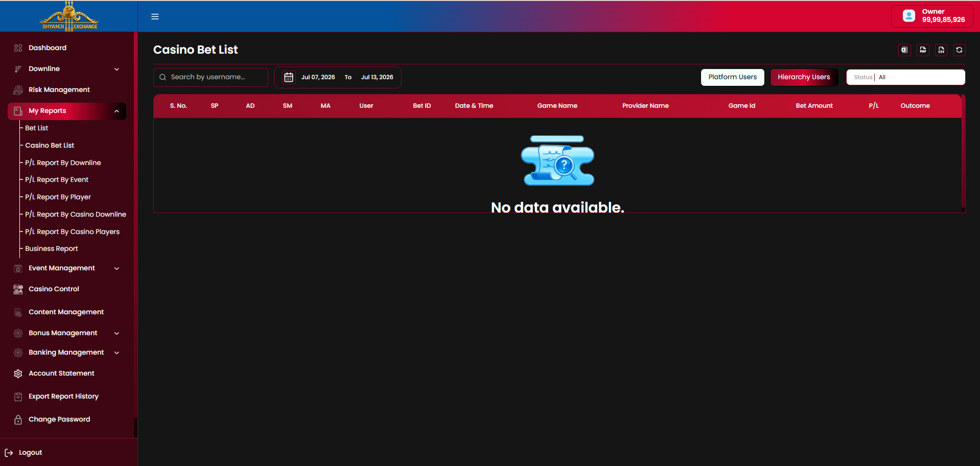Click the Bet ID column header
980x466 pixels.
pos(422,106)
